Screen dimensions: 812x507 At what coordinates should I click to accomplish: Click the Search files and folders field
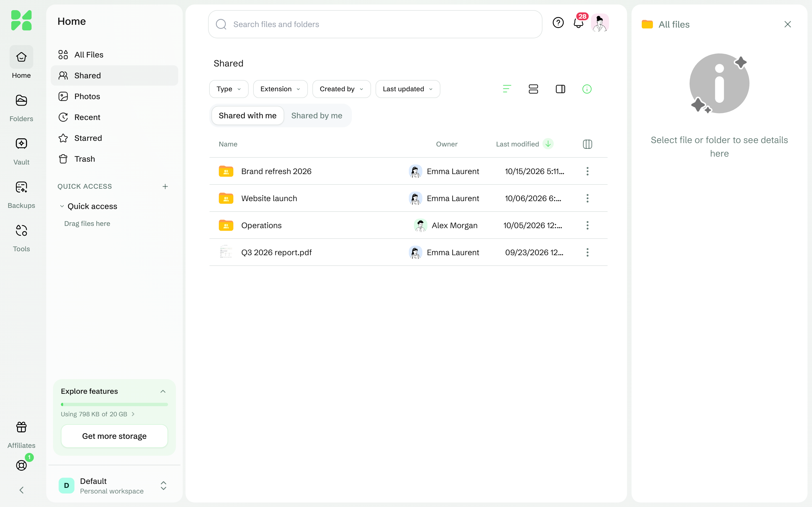point(375,24)
